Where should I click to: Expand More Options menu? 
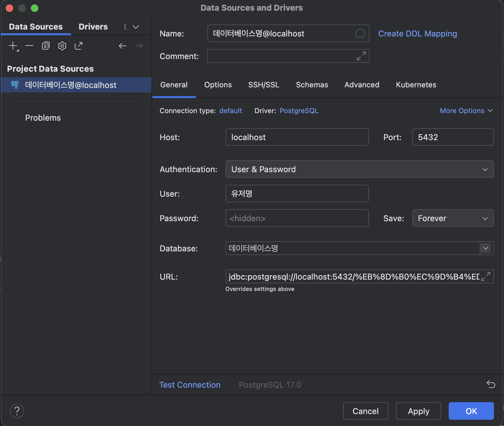pyautogui.click(x=466, y=111)
